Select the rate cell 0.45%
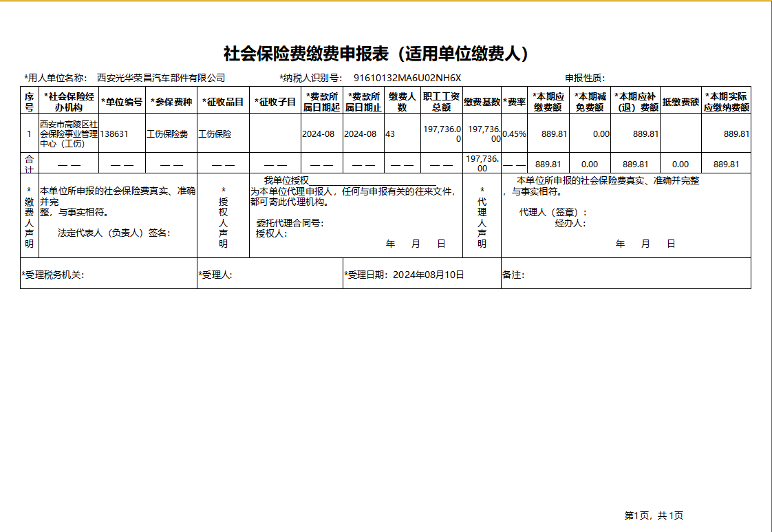Screen dimensions: 772x532 514,134
